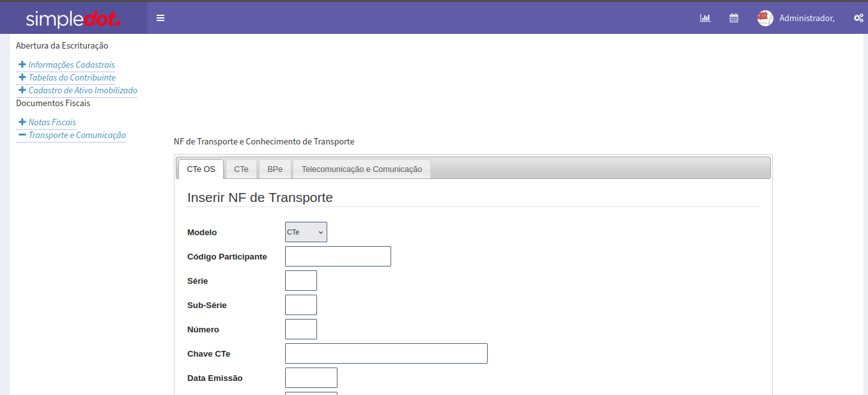
Task: Expand Cadastro de Ativo Imobilizado plus icon
Action: click(22, 90)
